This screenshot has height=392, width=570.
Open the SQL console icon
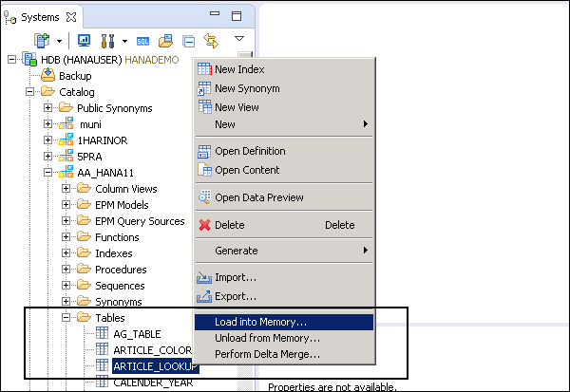coord(142,42)
